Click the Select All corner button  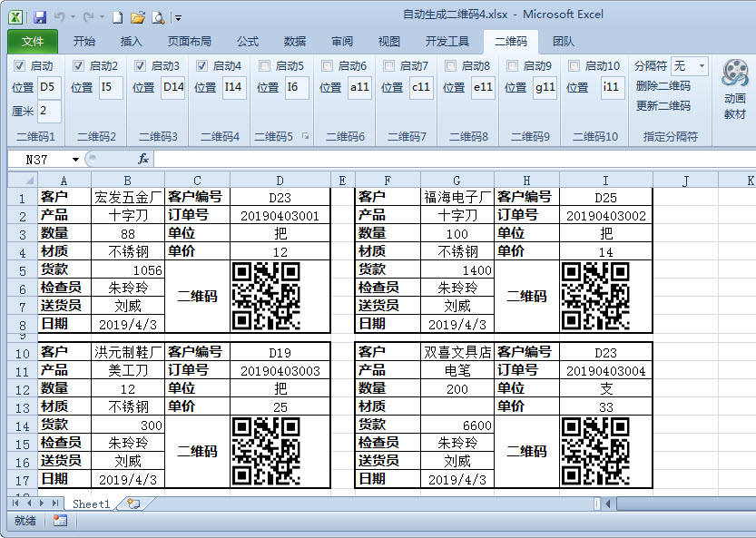pos(23,181)
